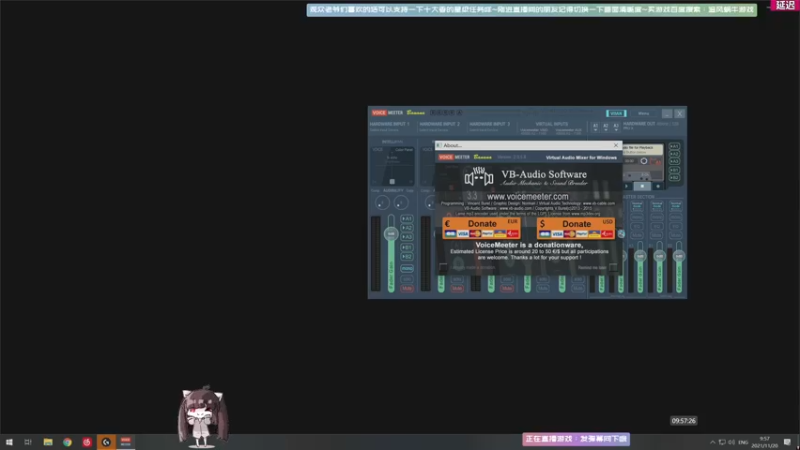Open the notification center icon
This screenshot has height=450, width=800.
[787, 442]
